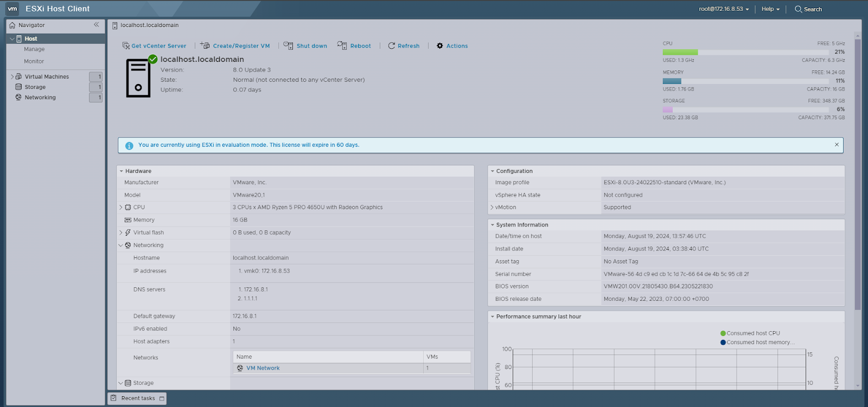
Task: Click Recent tasks expand window icon
Action: (x=162, y=398)
